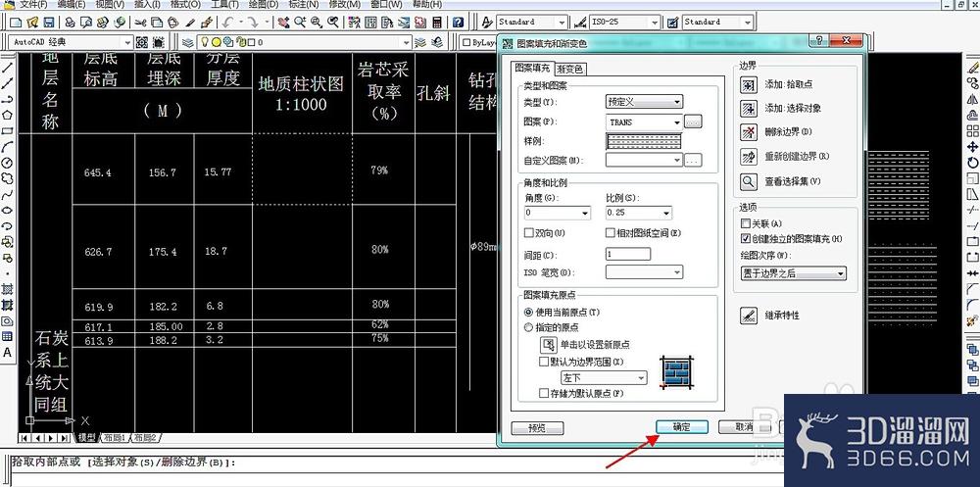Image resolution: width=980 pixels, height=487 pixels.
Task: Open the 文件(F) menu
Action: [35, 4]
